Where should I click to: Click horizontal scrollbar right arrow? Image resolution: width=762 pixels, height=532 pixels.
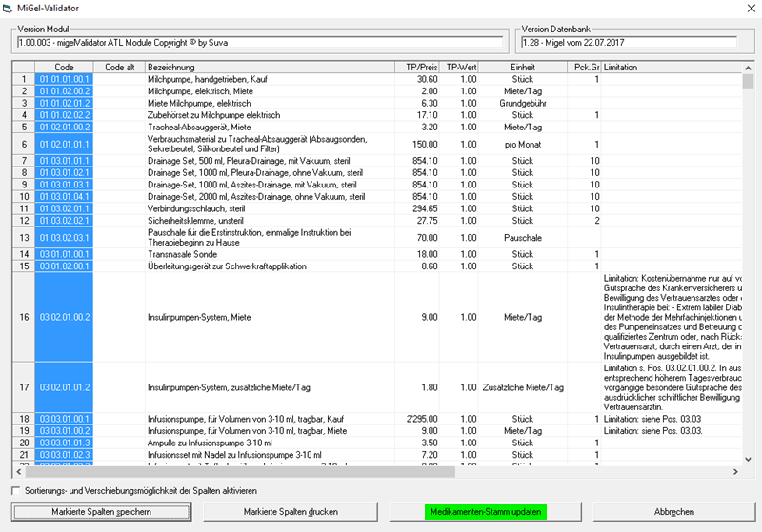tap(735, 471)
